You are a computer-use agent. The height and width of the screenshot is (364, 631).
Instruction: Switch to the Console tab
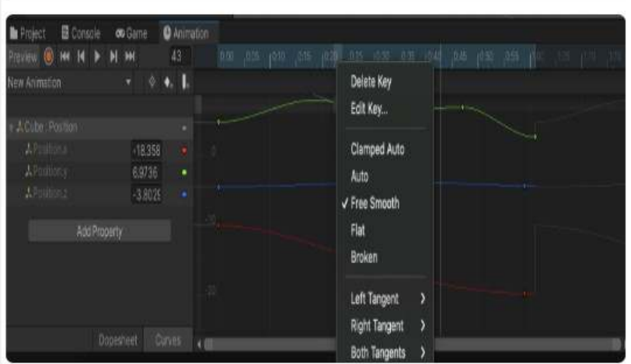80,35
